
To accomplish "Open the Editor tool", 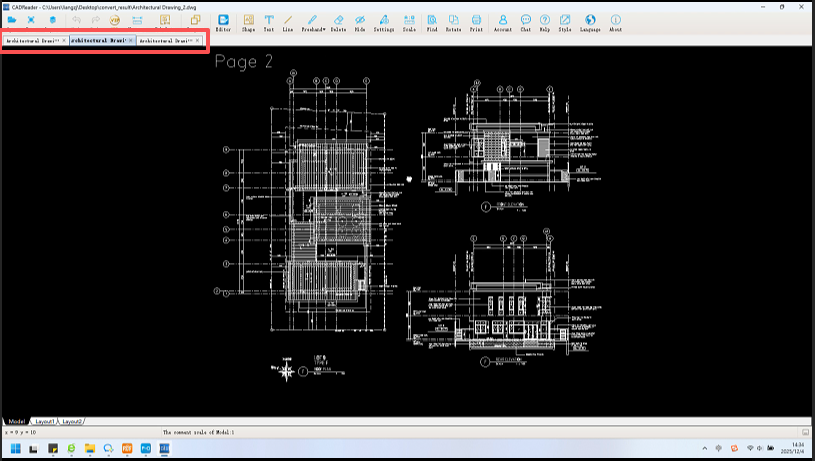I will (x=223, y=22).
